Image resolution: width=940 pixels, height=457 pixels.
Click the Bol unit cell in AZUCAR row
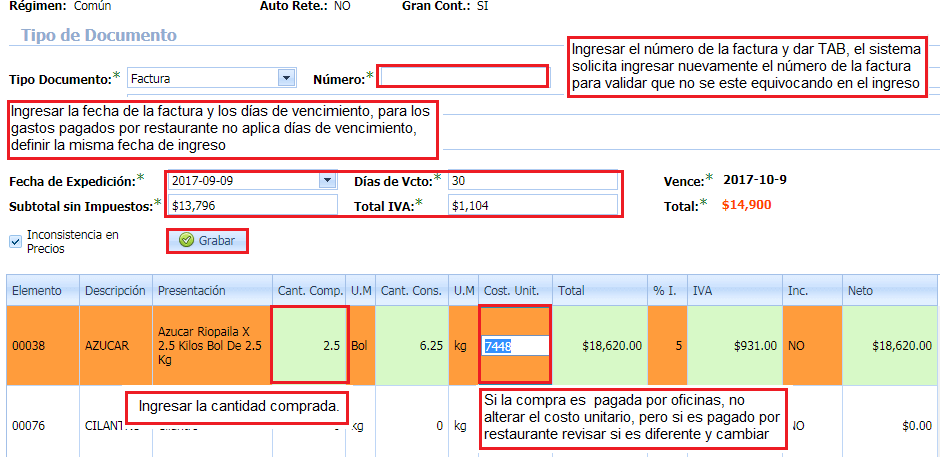coord(361,345)
